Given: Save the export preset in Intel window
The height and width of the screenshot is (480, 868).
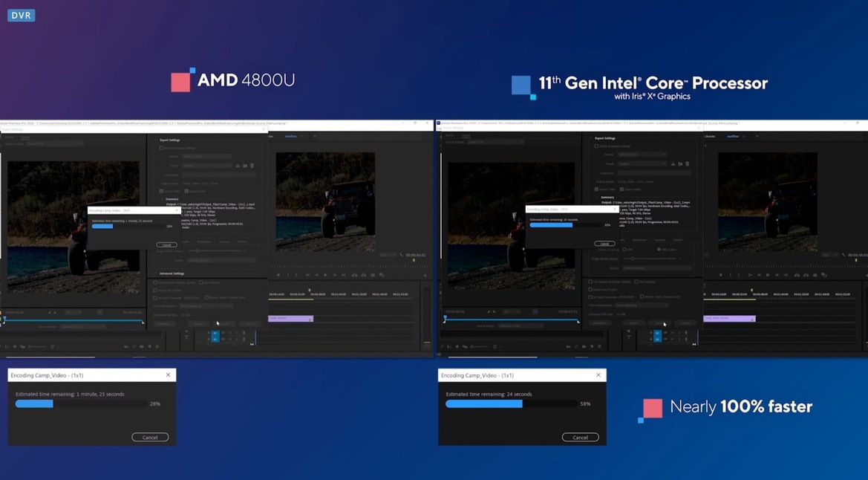Looking at the screenshot, I should click(673, 164).
